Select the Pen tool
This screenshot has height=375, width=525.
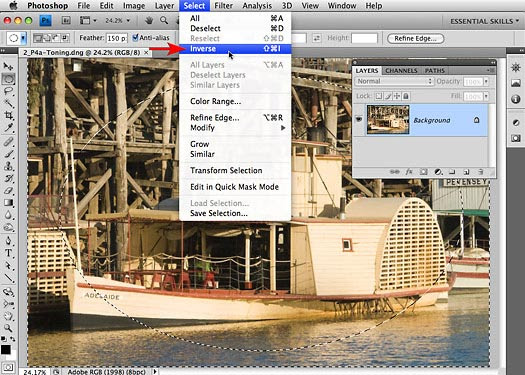(8, 241)
